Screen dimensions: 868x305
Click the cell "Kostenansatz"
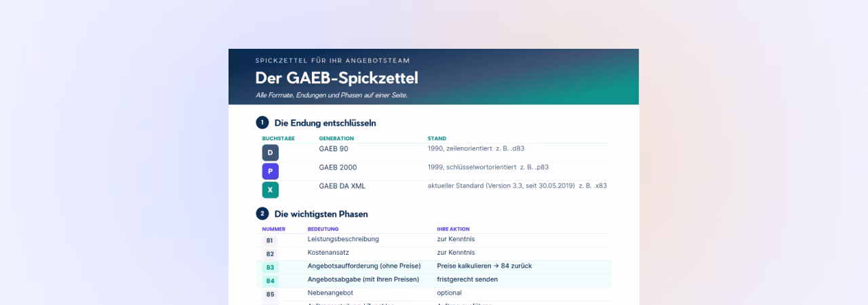pos(329,252)
